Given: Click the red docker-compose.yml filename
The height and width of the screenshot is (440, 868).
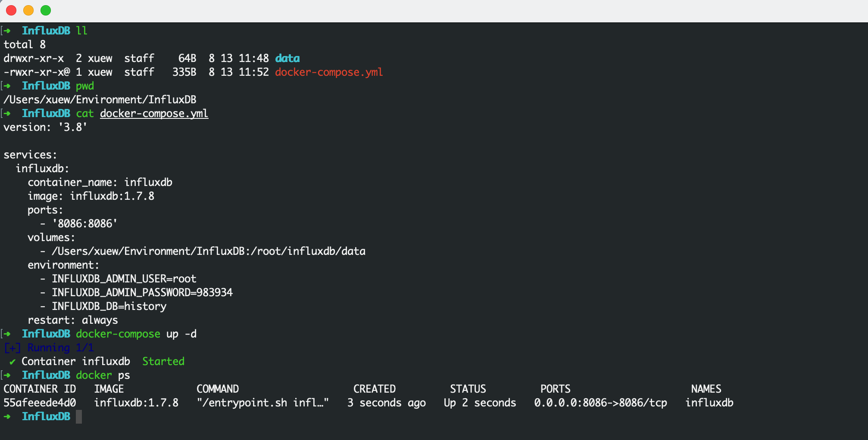Looking at the screenshot, I should tap(328, 72).
